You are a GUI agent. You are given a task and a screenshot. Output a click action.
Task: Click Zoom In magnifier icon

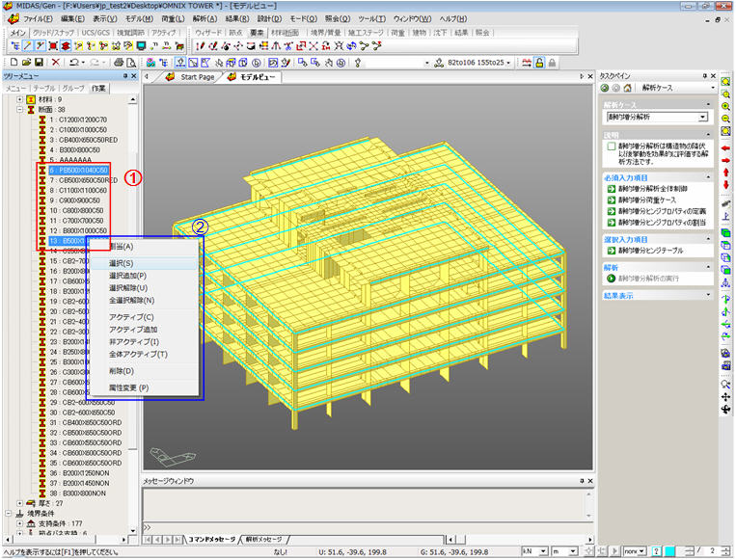point(725,106)
